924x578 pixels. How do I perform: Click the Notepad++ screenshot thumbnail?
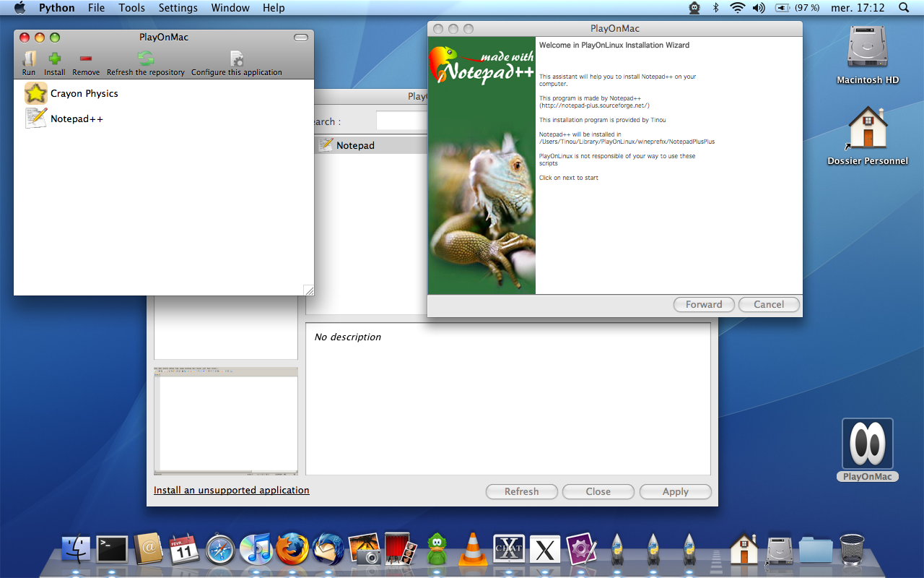click(225, 420)
